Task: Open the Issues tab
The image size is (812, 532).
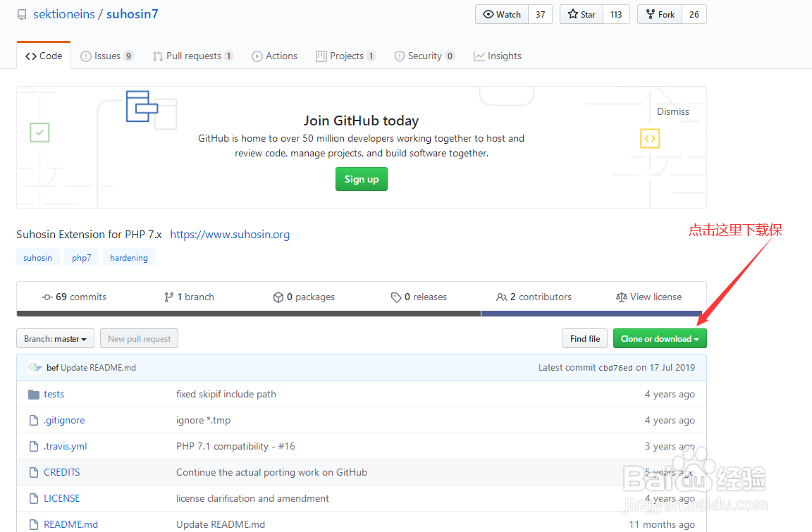Action: 107,56
